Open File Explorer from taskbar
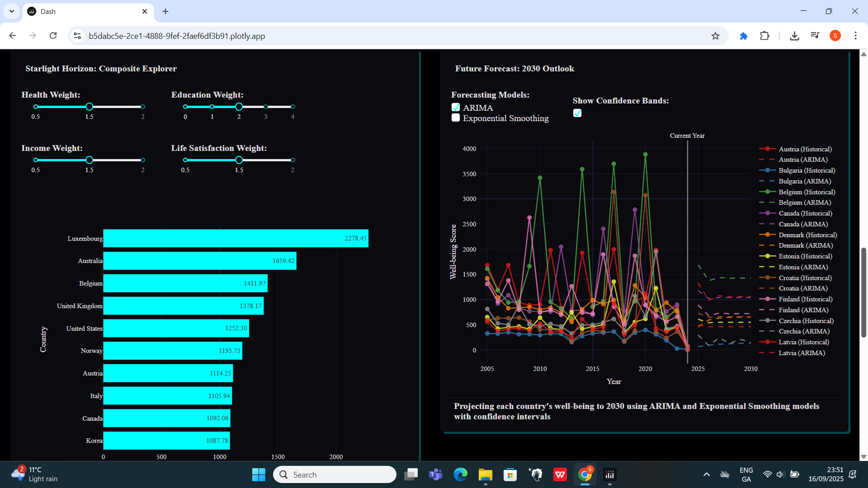Image resolution: width=868 pixels, height=488 pixels. 485,474
